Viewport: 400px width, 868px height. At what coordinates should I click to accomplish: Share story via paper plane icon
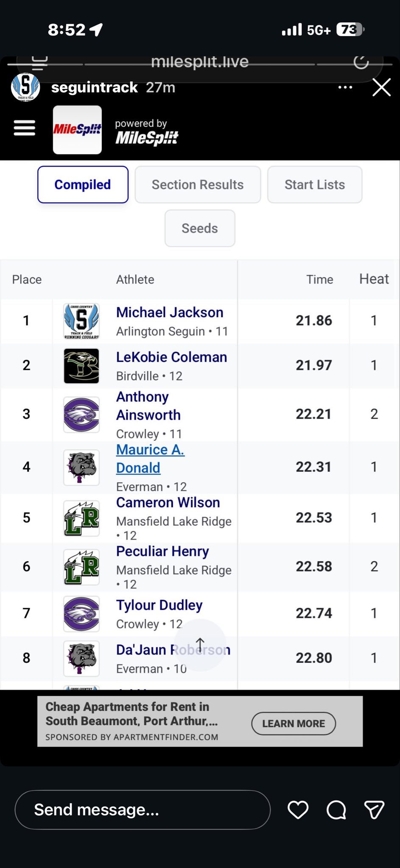click(x=374, y=810)
